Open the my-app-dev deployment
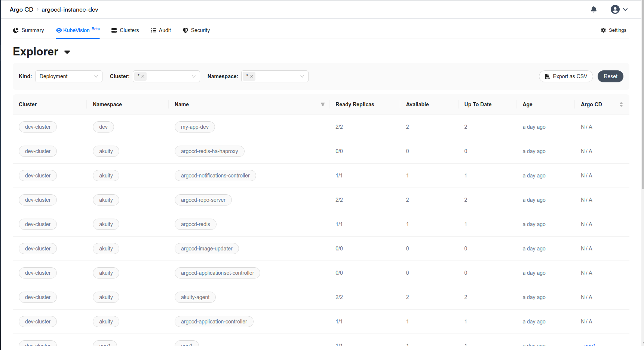This screenshot has height=350, width=644. [x=195, y=127]
